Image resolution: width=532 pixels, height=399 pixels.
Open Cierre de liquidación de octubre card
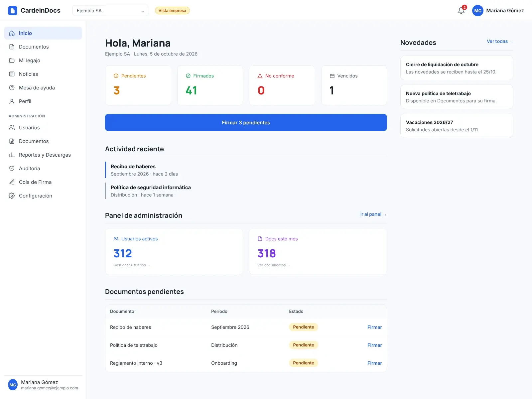click(457, 68)
